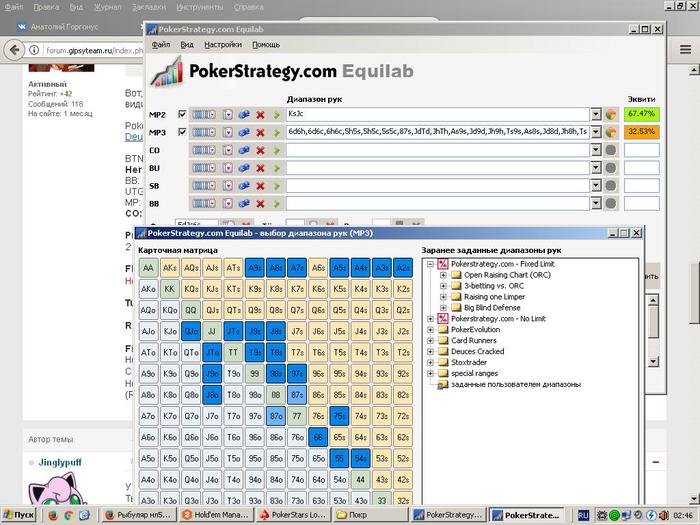Uncheck the MP2 player checkbox

(x=182, y=114)
